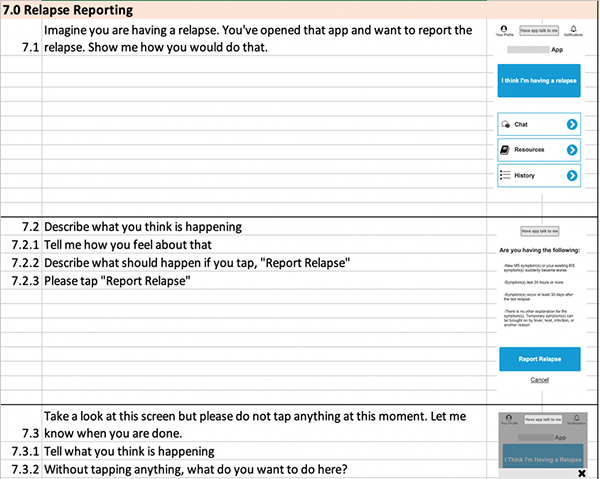Image resolution: width=600 pixels, height=479 pixels.
Task: Select the Chat menu label
Action: point(521,124)
